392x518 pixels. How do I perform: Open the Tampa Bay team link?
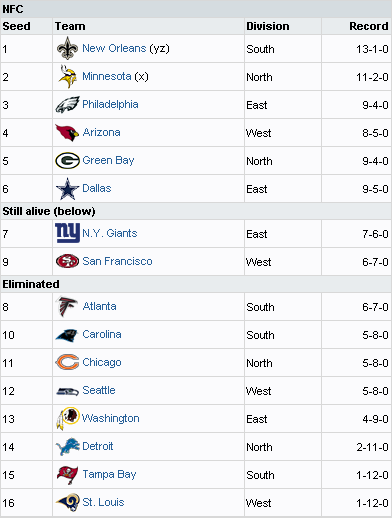109,474
